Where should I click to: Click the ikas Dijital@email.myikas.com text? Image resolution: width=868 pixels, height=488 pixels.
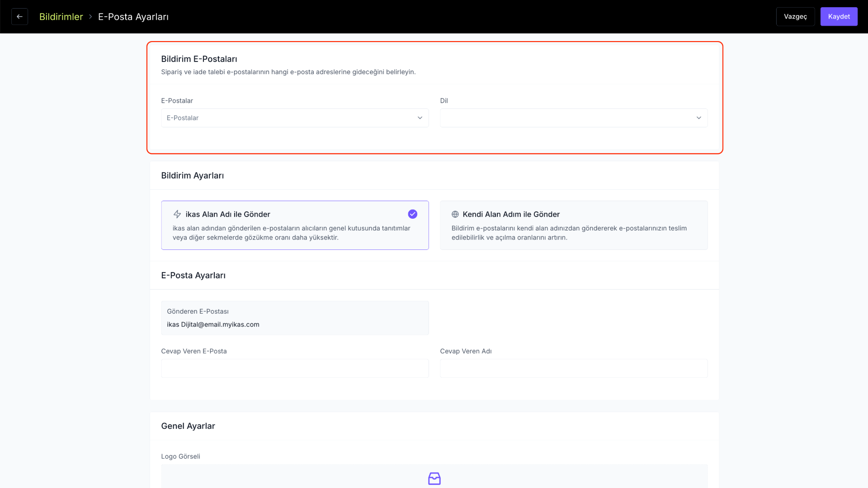(x=213, y=324)
